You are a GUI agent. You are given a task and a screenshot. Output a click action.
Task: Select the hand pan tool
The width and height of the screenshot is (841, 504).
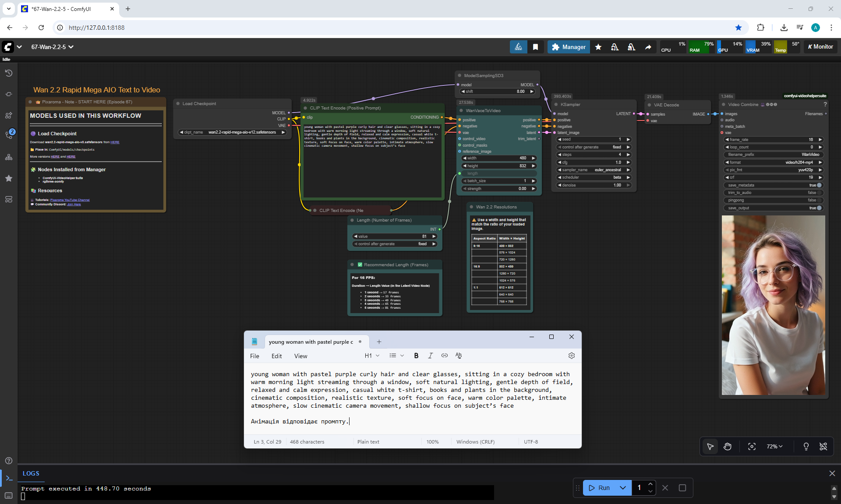click(728, 446)
